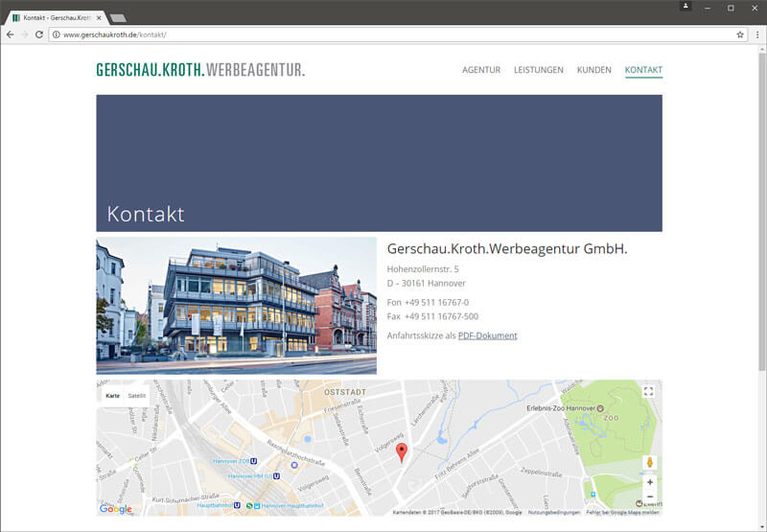Close the Kontakt browser tab
767x532 pixels.
pyautogui.click(x=99, y=17)
